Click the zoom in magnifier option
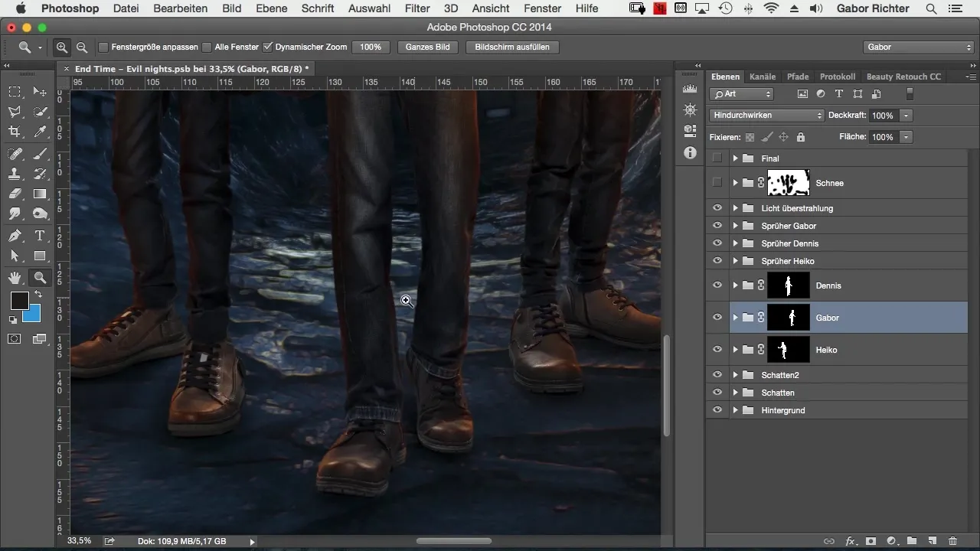980x551 pixels. 62,47
